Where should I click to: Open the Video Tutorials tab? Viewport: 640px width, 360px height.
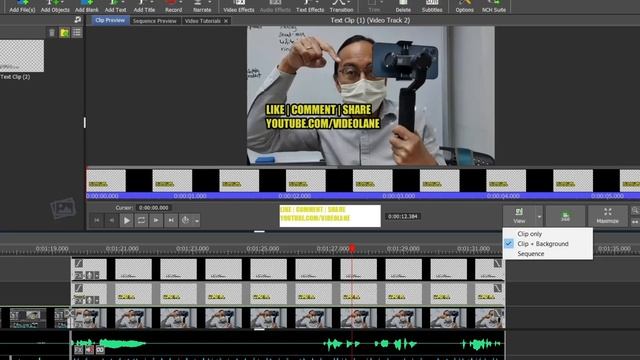202,21
